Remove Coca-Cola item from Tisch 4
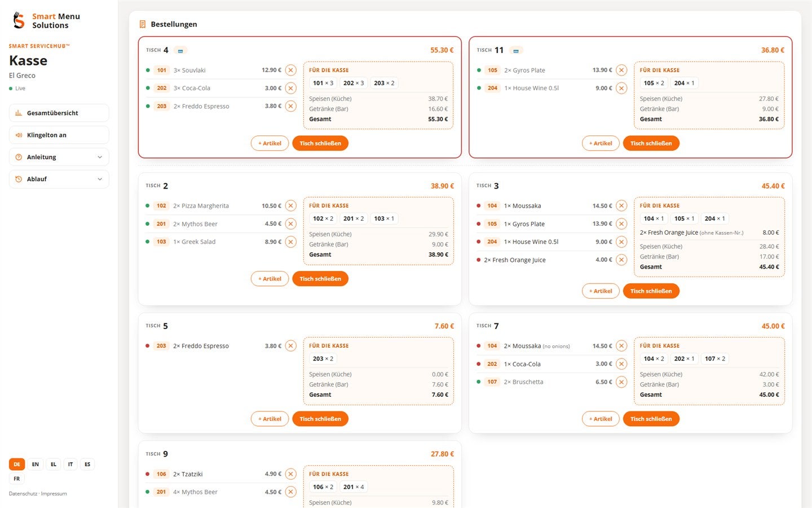The image size is (812, 508). [x=290, y=88]
